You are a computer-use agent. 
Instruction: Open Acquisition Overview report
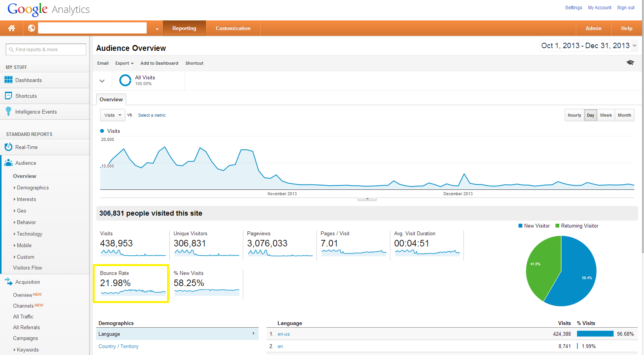point(23,295)
